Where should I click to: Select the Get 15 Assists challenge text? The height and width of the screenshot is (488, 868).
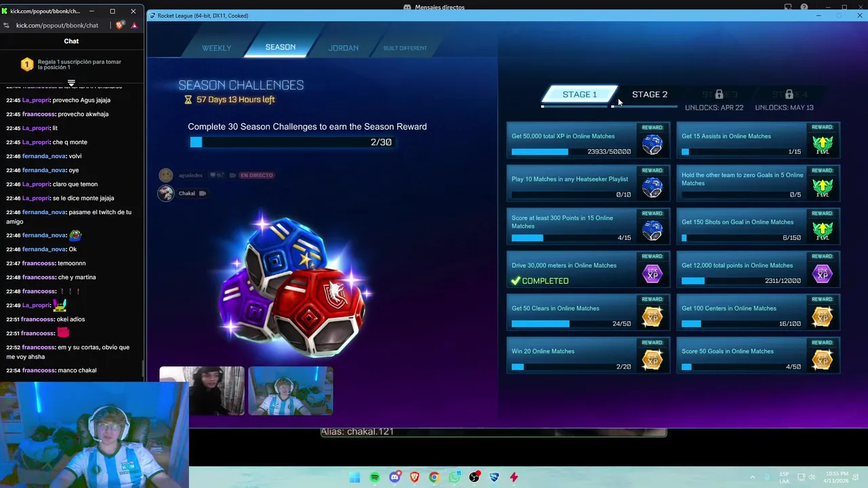coord(726,136)
